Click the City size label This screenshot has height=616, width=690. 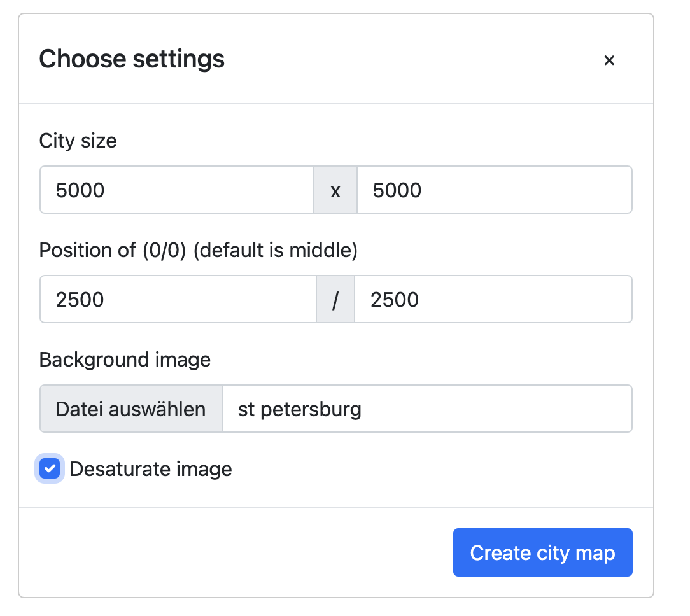(x=78, y=141)
